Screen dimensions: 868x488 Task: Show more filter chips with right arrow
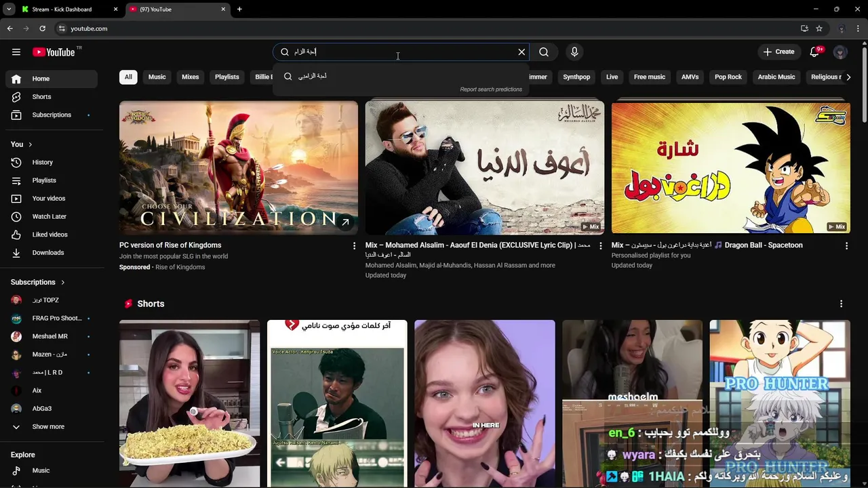coord(848,77)
